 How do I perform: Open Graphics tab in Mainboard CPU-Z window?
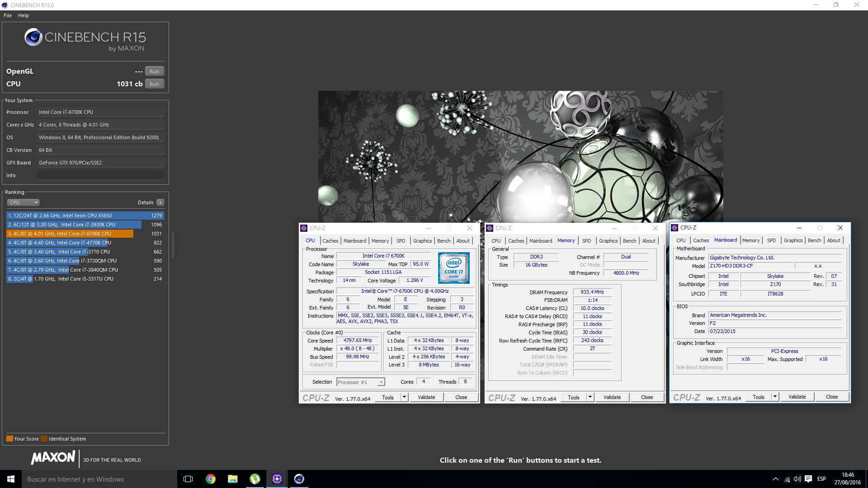click(793, 240)
